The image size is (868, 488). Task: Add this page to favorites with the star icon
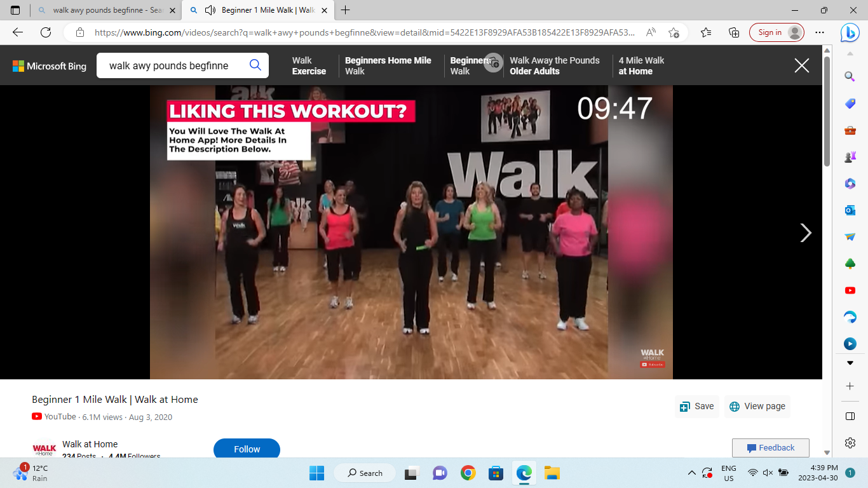(674, 32)
